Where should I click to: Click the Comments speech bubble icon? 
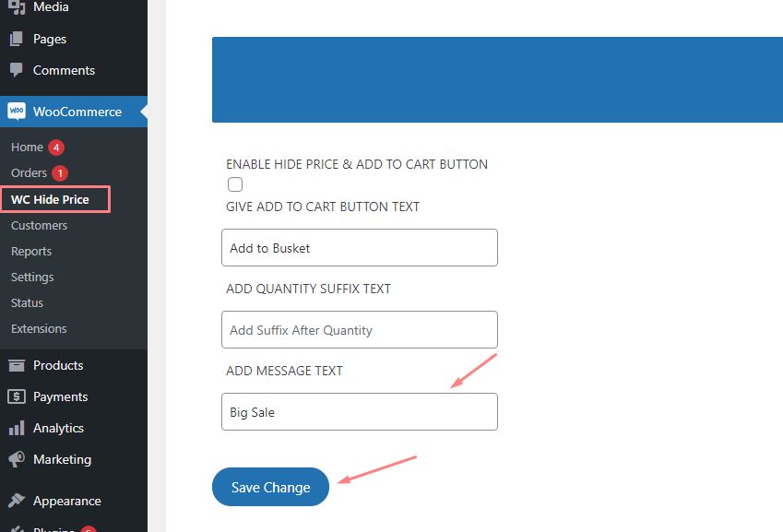pos(17,70)
